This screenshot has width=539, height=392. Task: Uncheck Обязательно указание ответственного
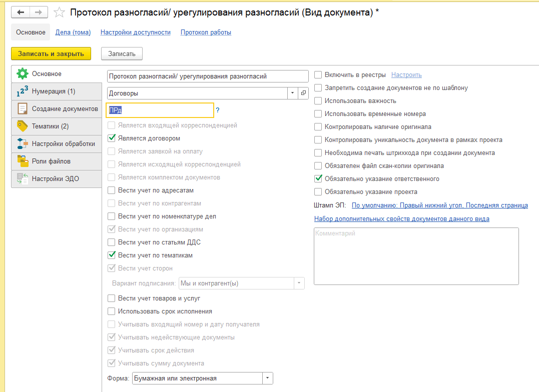click(318, 178)
